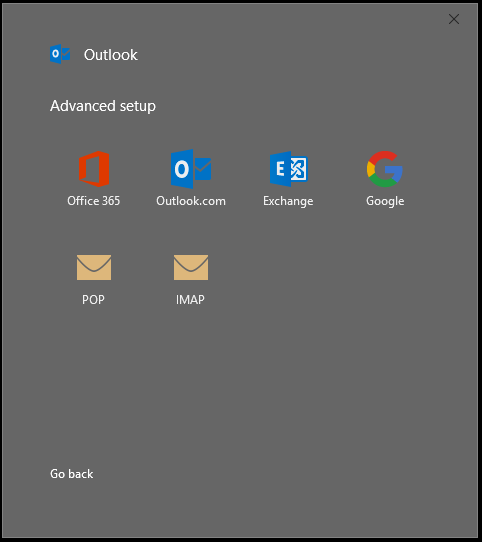
Task: Select the Office 365 logo icon
Action: click(94, 169)
